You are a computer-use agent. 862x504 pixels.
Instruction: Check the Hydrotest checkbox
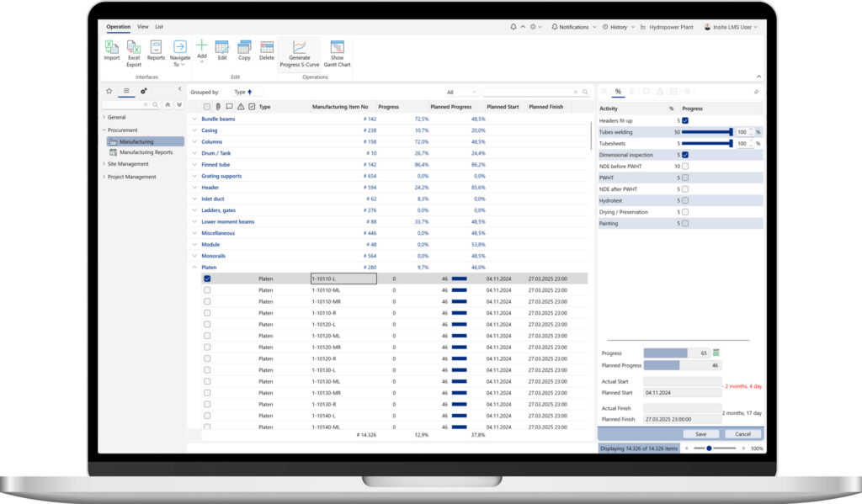point(685,200)
